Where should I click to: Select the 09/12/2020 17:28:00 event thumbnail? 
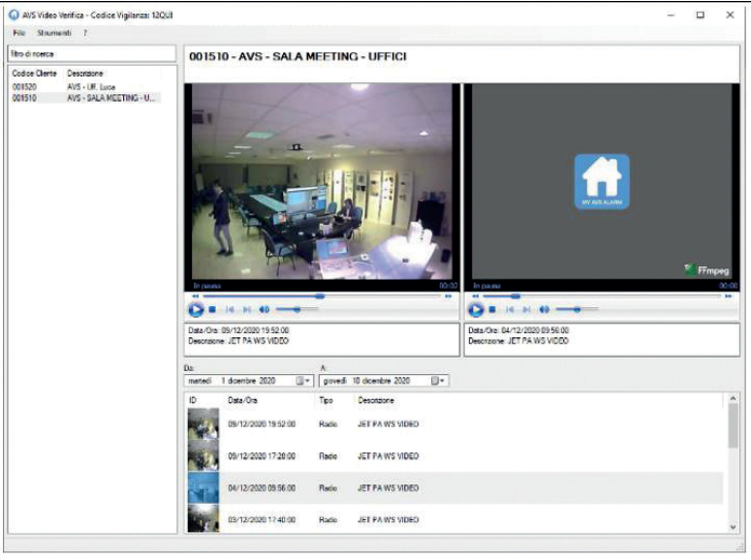[x=203, y=455]
